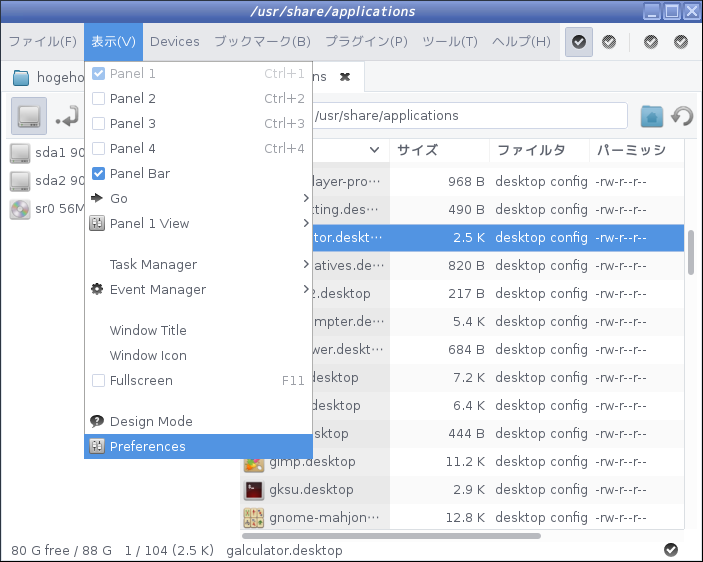Click the name column sort chevron
The image size is (703, 562).
pos(374,150)
